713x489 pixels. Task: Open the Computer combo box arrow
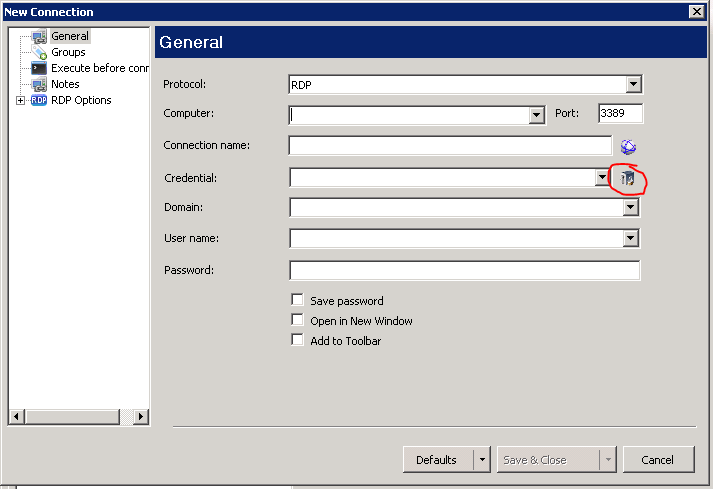click(537, 115)
